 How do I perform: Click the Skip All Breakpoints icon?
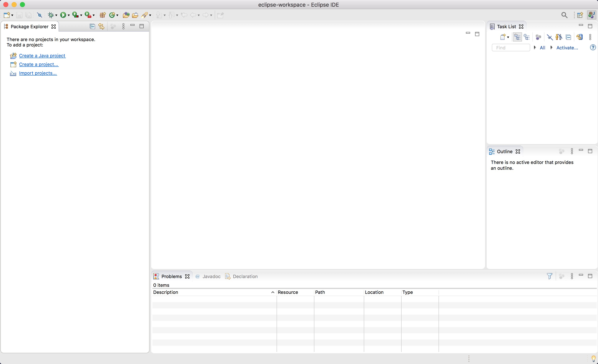39,15
